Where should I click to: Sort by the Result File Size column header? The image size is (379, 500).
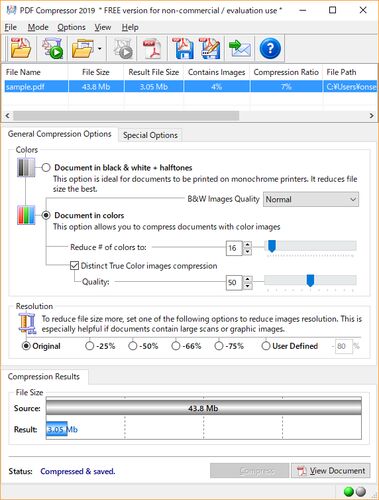(154, 72)
